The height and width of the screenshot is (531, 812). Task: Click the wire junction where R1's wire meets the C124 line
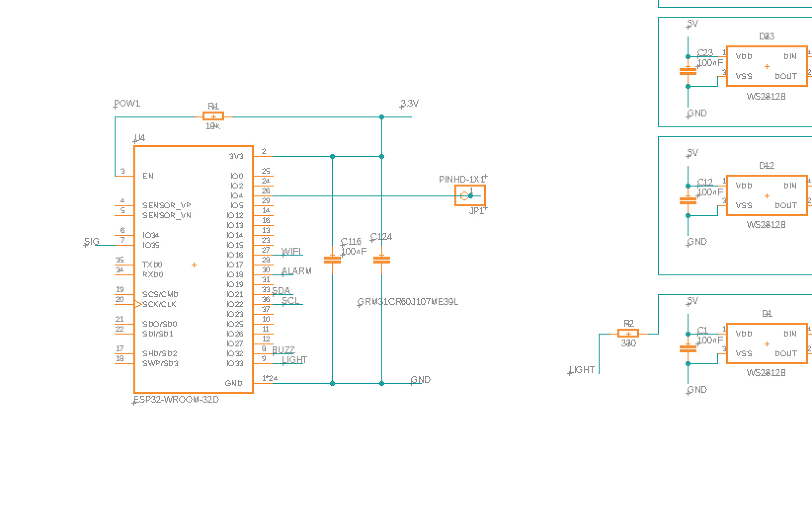382,117
